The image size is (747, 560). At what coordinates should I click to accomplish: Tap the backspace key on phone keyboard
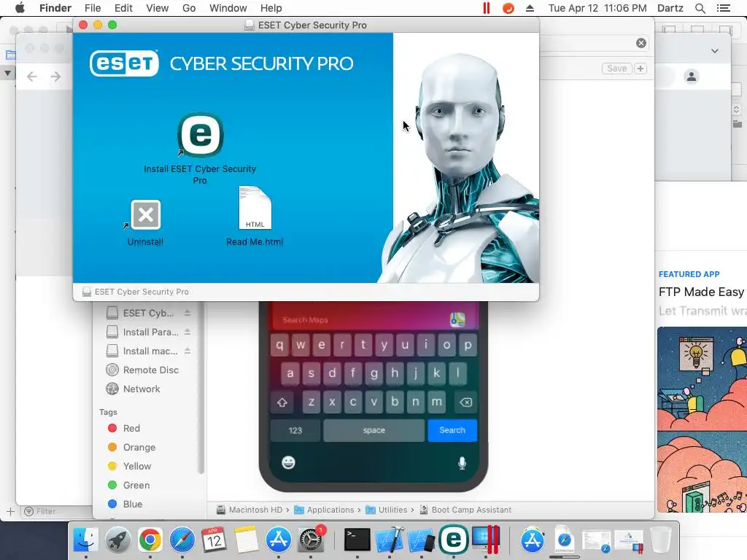coord(465,402)
